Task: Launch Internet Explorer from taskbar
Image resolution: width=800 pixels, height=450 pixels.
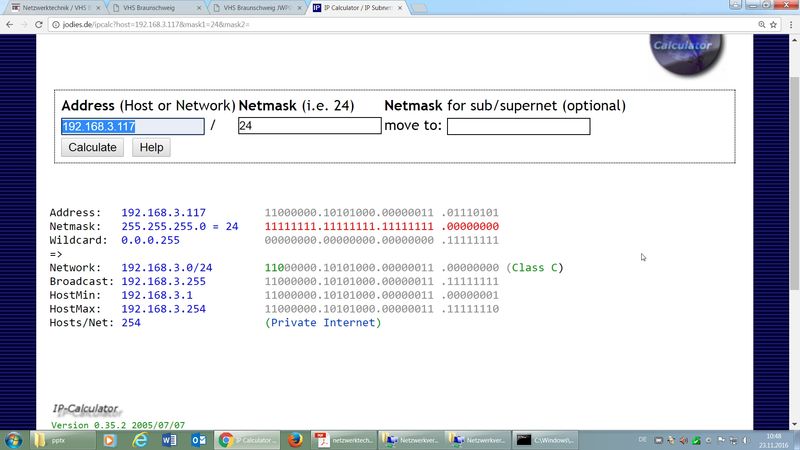Action: [140, 440]
